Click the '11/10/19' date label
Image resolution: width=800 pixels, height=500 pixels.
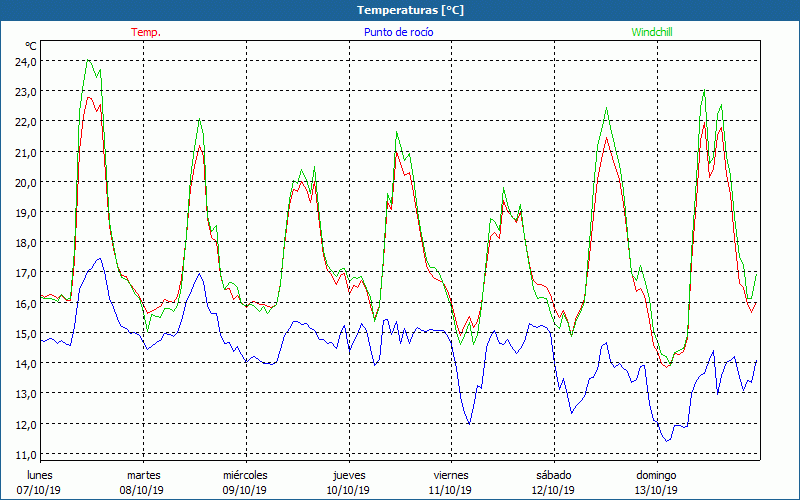pos(451,490)
